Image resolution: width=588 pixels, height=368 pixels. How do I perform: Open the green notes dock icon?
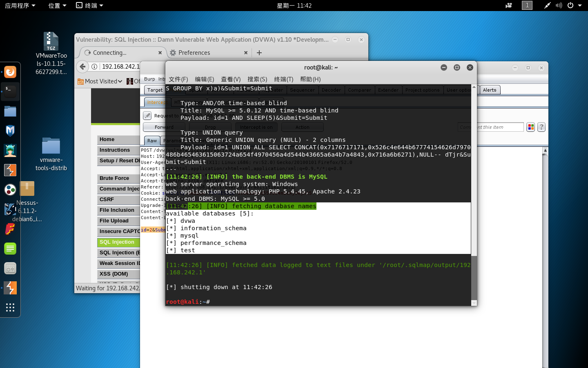point(10,249)
